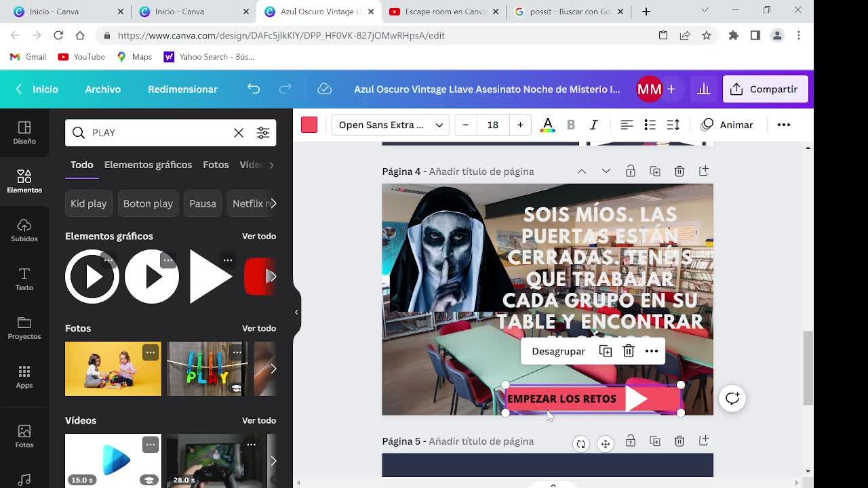This screenshot has height=488, width=868.
Task: Click the undo arrow icon
Action: [x=254, y=89]
